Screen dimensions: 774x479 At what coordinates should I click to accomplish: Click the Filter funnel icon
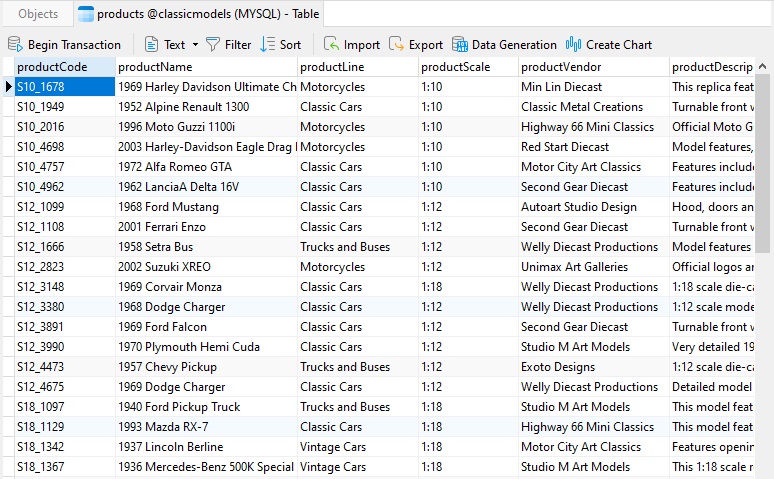point(213,44)
